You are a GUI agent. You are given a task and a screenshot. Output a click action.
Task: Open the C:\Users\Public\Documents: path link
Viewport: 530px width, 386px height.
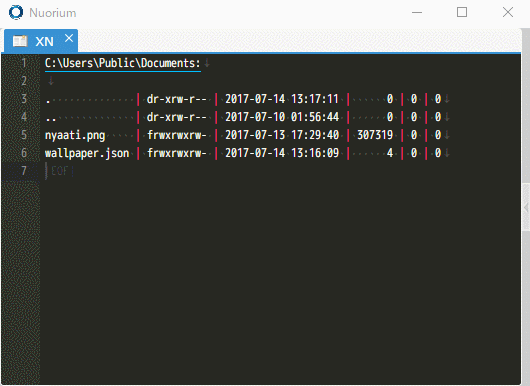pos(123,63)
